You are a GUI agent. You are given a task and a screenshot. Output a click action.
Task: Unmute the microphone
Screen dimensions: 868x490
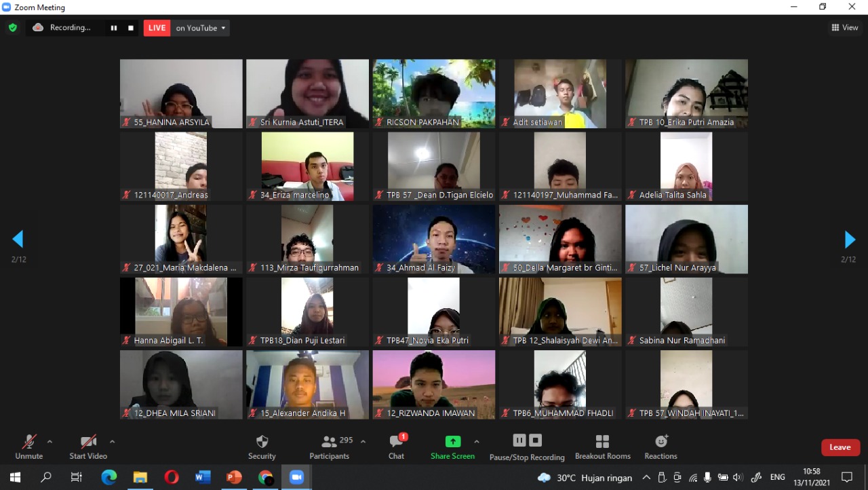coord(28,447)
